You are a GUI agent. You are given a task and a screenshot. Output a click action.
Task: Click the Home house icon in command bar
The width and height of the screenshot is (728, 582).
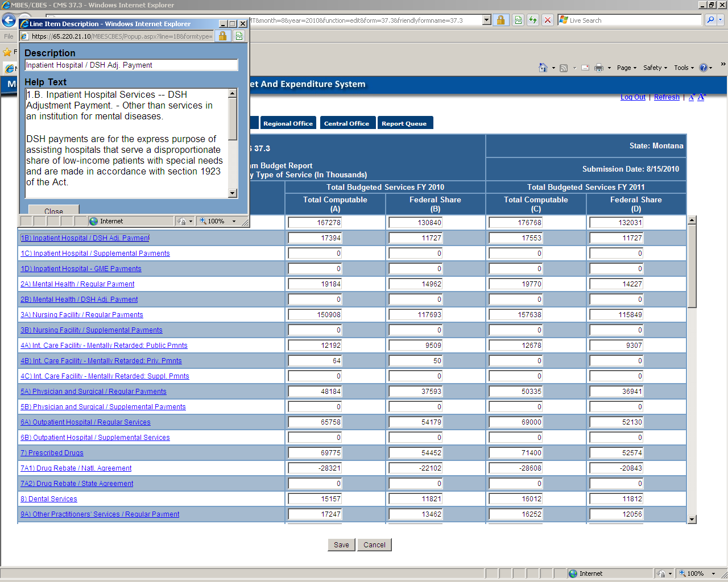coord(543,68)
